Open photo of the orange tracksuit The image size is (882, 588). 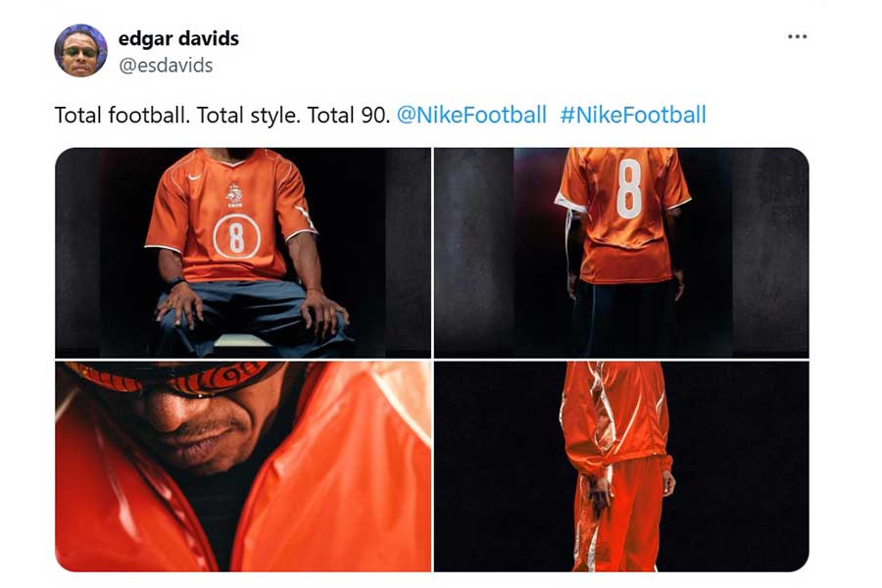coord(621,466)
